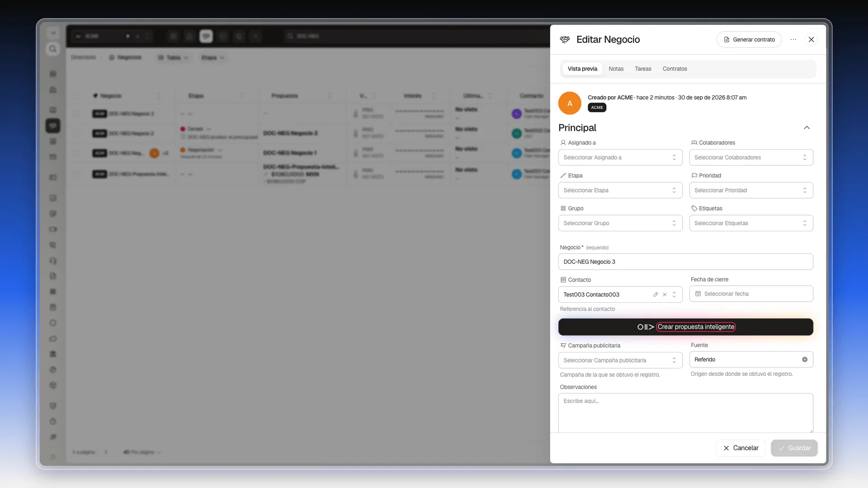The image size is (868, 488).
Task: Toggle checkbox for DOC-NEG Negocio 3 row
Action: pos(77,114)
